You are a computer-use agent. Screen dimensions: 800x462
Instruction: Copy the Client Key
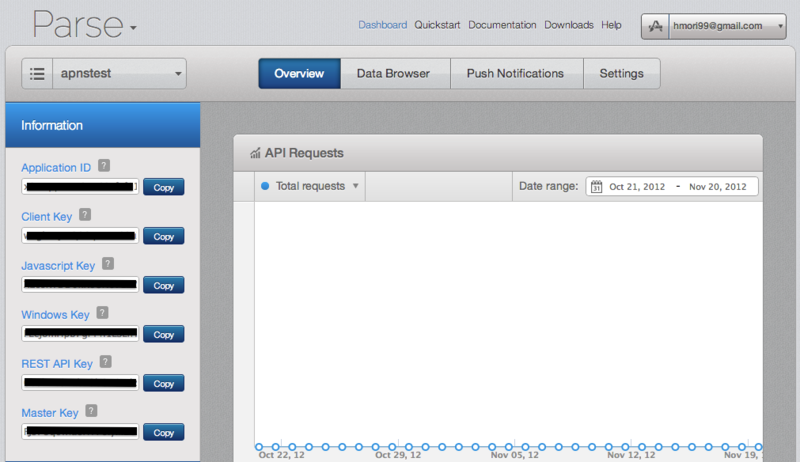click(163, 236)
